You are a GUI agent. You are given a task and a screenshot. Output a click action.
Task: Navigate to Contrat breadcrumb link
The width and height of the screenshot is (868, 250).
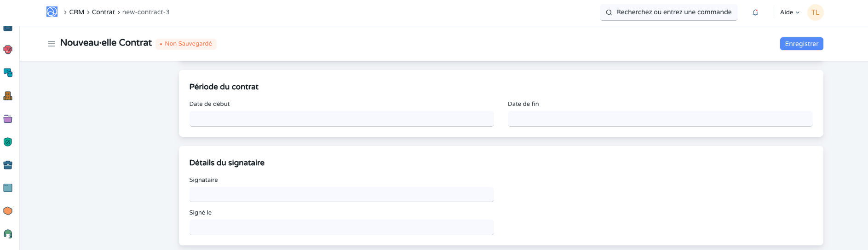[x=103, y=12]
